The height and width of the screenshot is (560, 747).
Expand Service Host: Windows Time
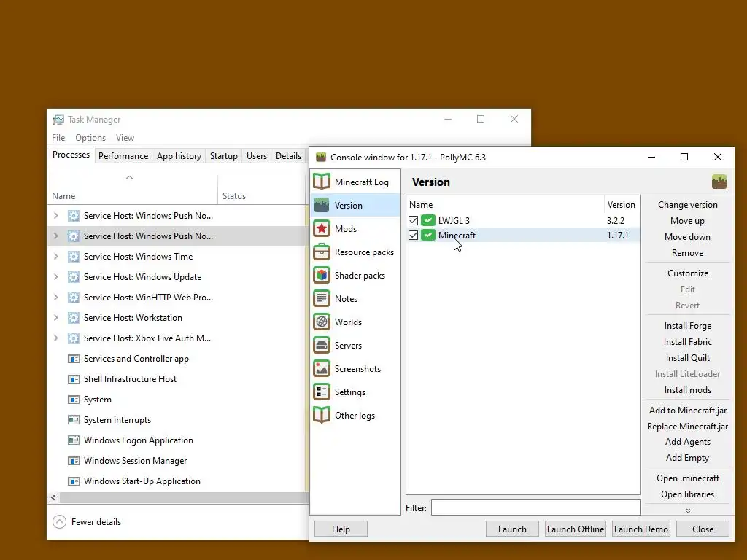coord(55,257)
